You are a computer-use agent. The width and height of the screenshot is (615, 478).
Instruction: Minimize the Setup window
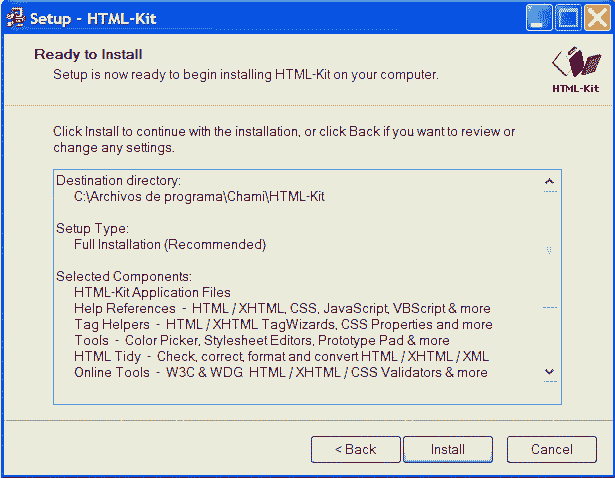(x=539, y=18)
